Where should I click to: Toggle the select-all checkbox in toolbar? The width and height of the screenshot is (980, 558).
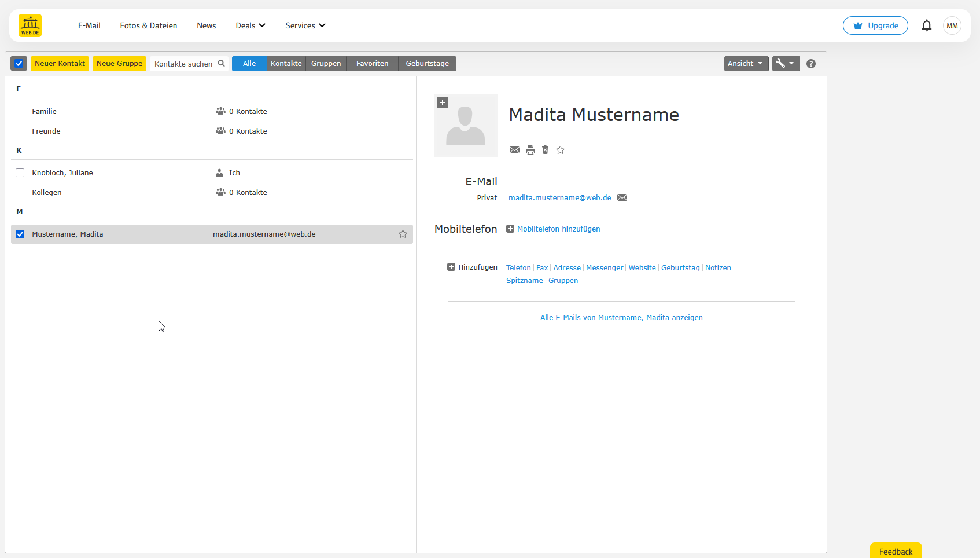[x=19, y=64]
